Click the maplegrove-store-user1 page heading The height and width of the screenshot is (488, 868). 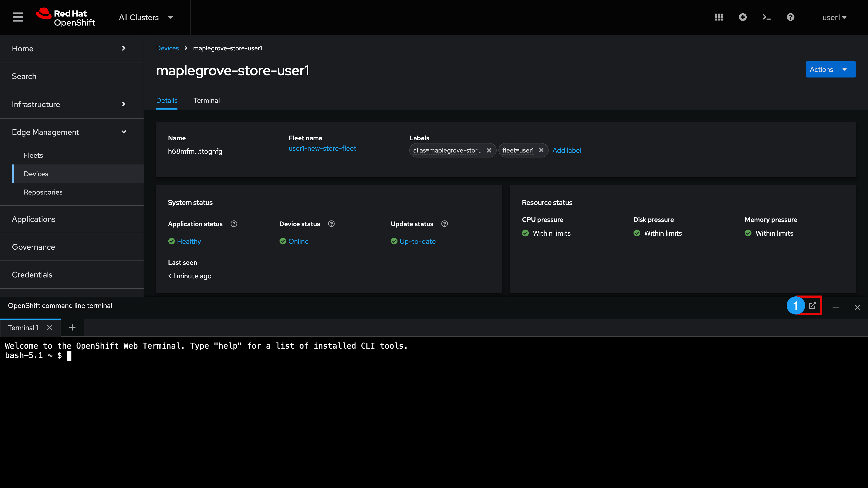click(x=233, y=70)
